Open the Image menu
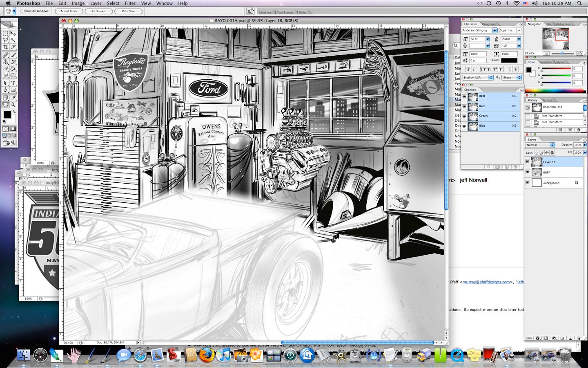The image size is (588, 368). tap(78, 3)
